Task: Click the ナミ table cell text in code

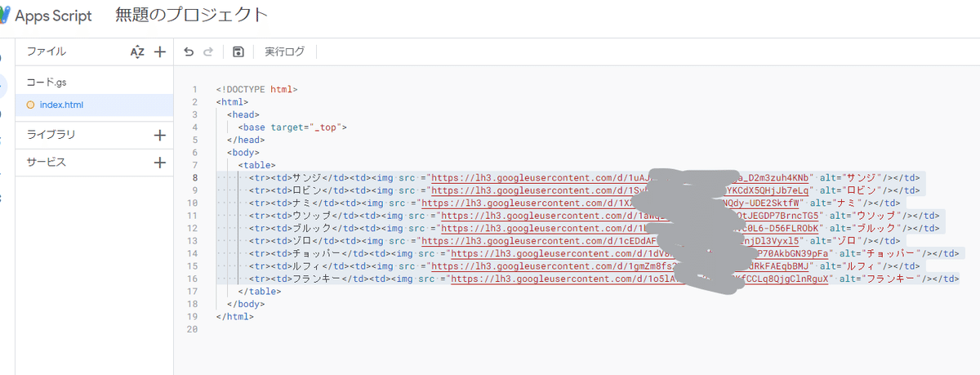Action: (303, 203)
